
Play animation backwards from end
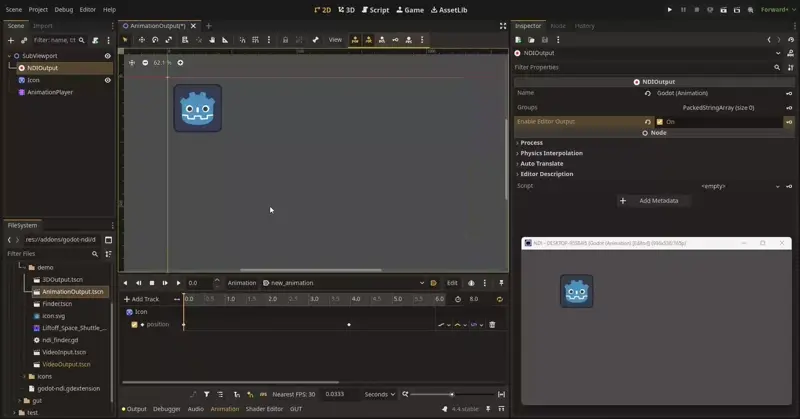[125, 283]
